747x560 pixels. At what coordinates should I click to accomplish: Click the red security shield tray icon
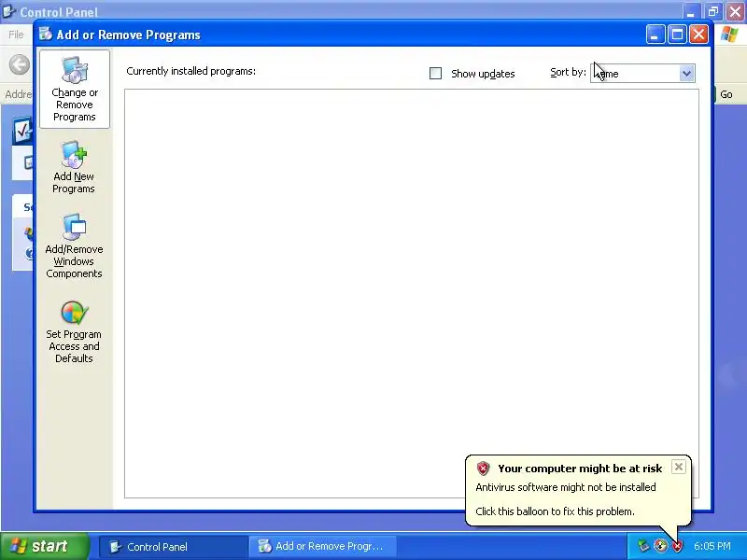click(x=677, y=546)
